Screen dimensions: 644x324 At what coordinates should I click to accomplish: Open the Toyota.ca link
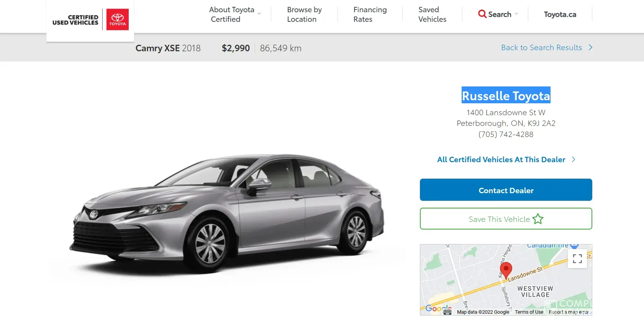pos(560,14)
